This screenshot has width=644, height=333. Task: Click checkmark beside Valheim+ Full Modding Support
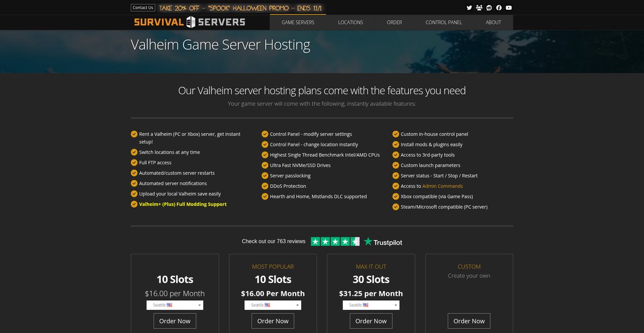[134, 204]
